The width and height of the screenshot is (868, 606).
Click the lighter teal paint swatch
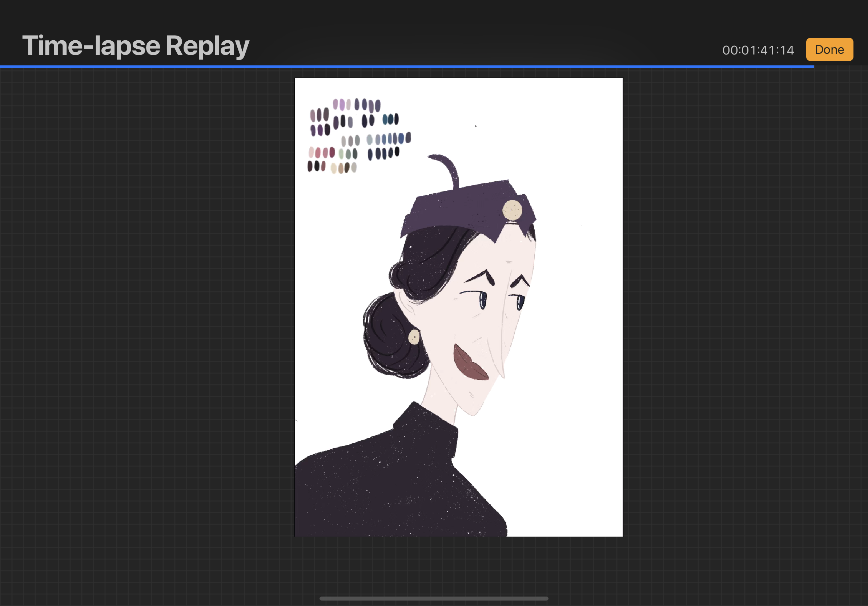[385, 120]
